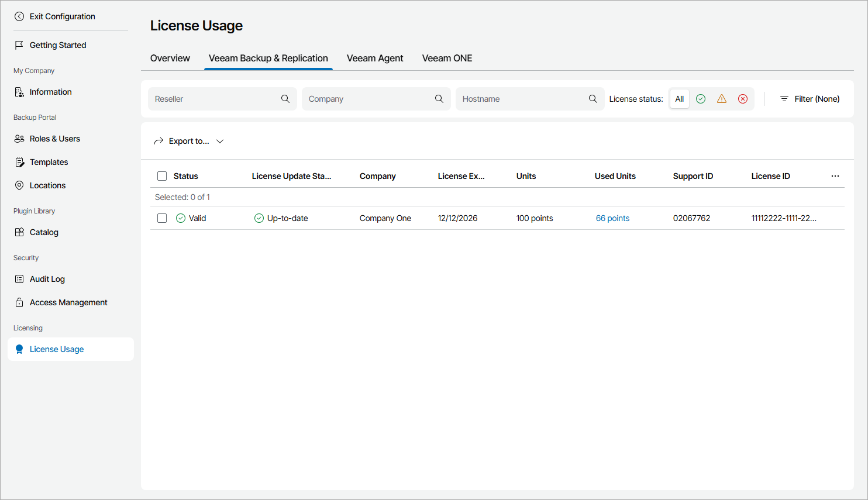Click the Filter (None) funnel icon
The width and height of the screenshot is (868, 500).
click(x=784, y=99)
